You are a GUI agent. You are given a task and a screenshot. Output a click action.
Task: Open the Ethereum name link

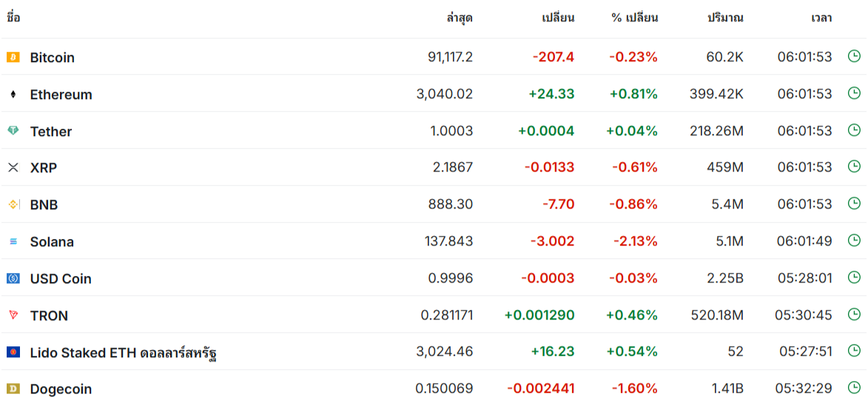(x=61, y=94)
